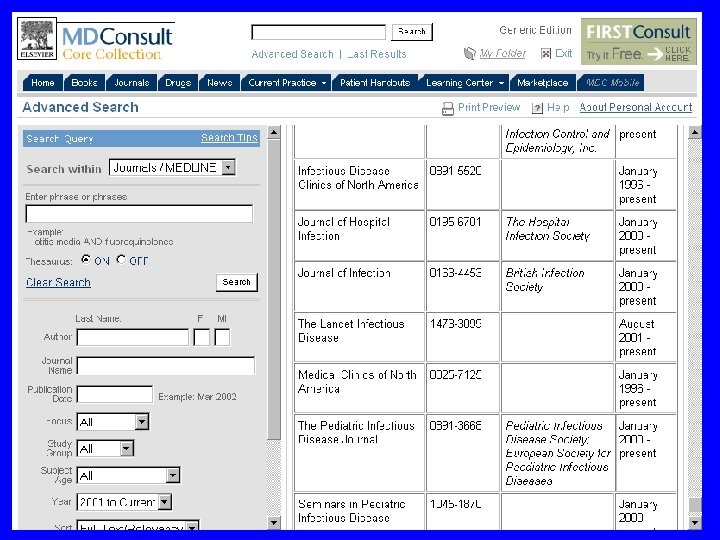Click the left panel scroll up arrow
Image resolution: width=720 pixels, height=540 pixels.
(274, 133)
